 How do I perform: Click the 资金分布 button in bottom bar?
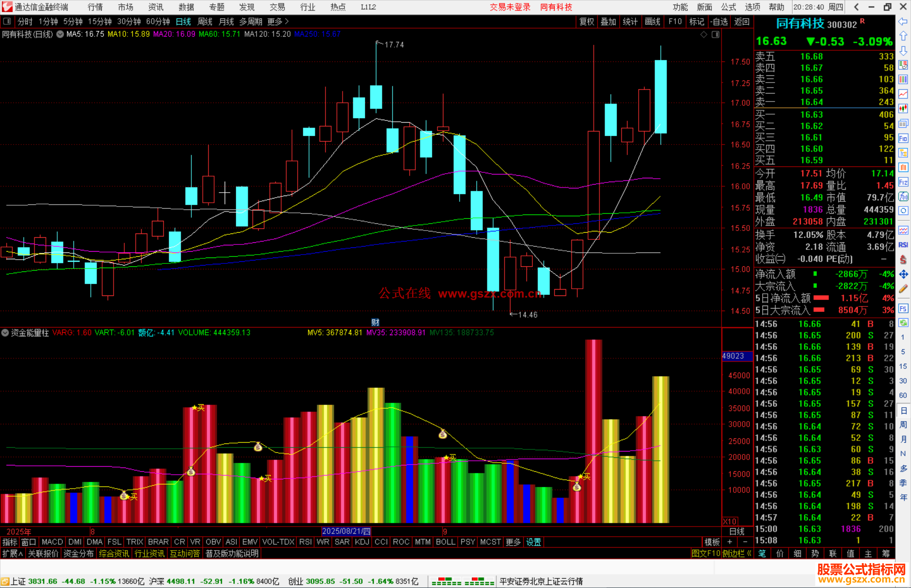78,553
